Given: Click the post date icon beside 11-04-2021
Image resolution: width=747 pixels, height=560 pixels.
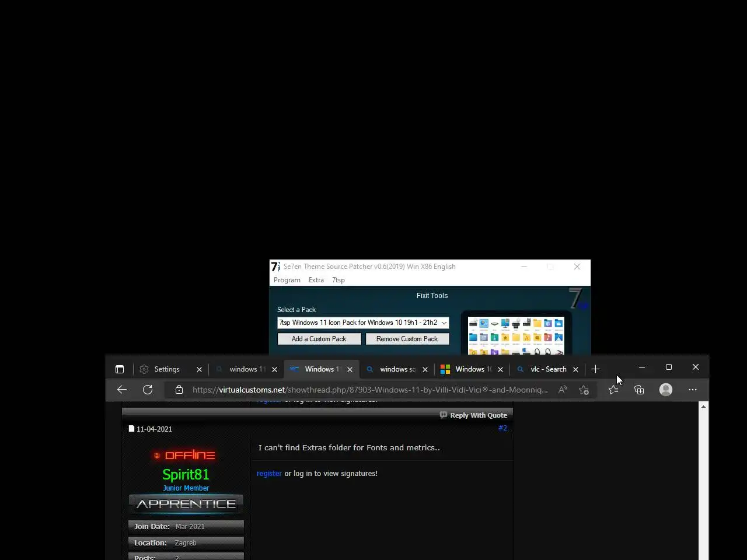Looking at the screenshot, I should (131, 429).
